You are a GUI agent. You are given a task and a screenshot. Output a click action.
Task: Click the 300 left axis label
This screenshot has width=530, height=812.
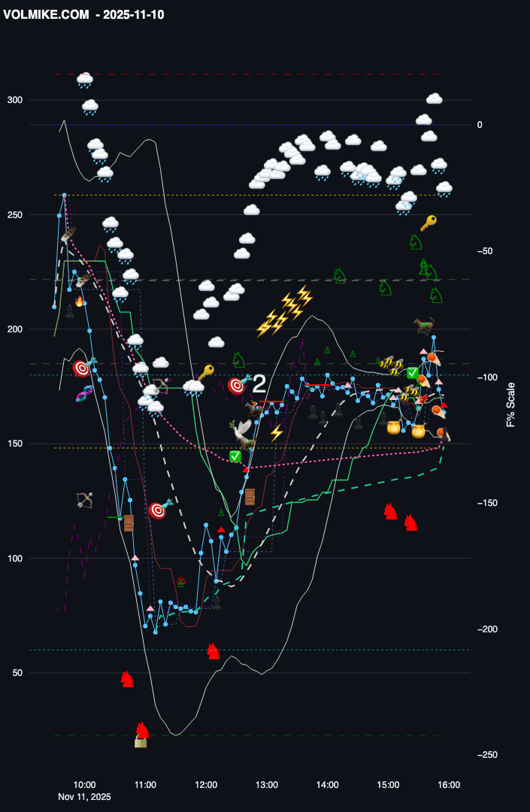point(15,100)
